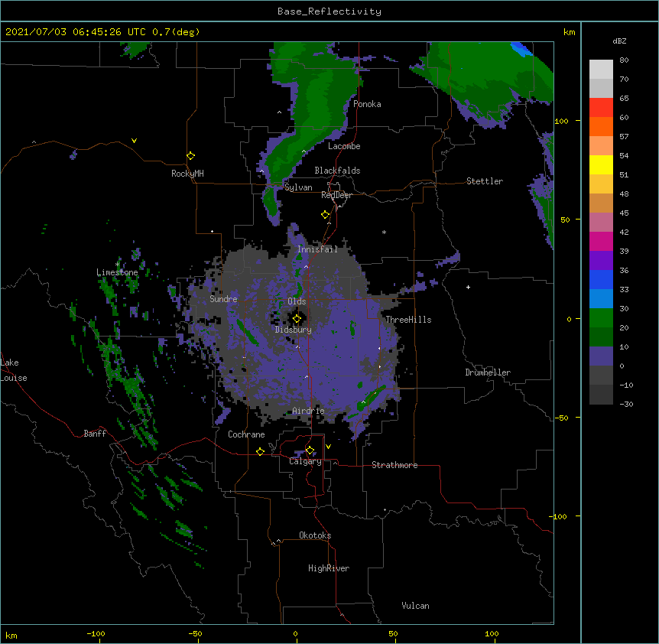Click the Vulcan label
Screen dimensions: 659x644
[415, 606]
